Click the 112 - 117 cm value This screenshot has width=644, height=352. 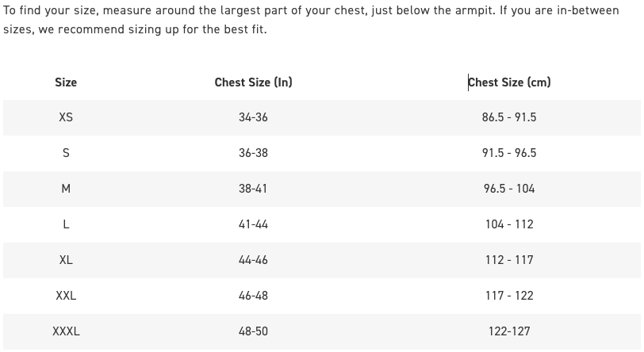(509, 260)
